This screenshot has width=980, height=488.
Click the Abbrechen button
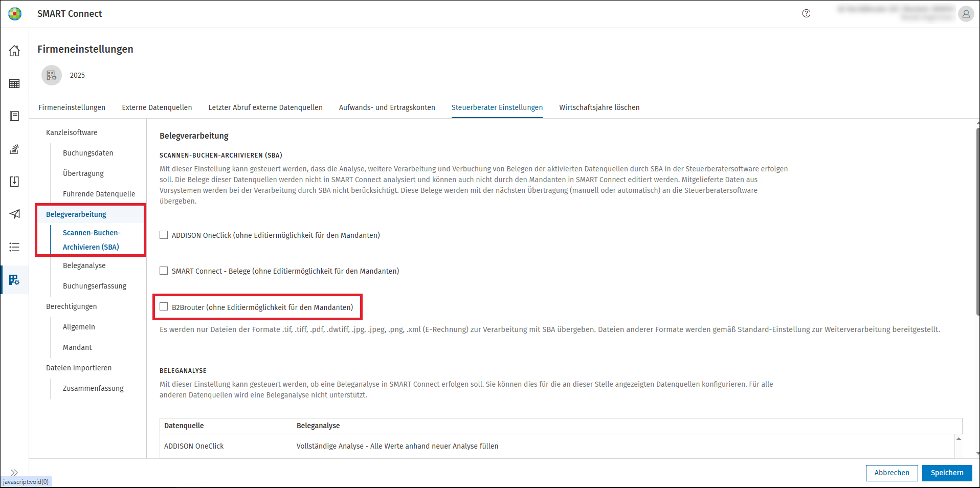892,473
